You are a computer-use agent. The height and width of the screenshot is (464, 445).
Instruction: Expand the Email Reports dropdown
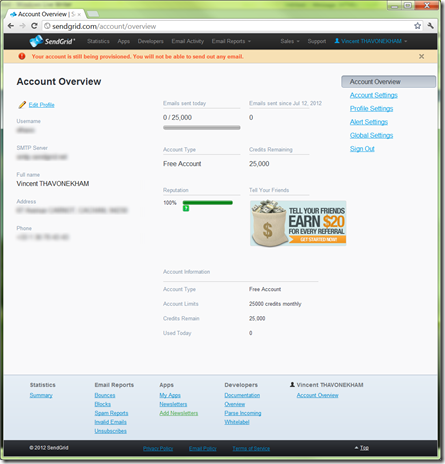point(231,41)
